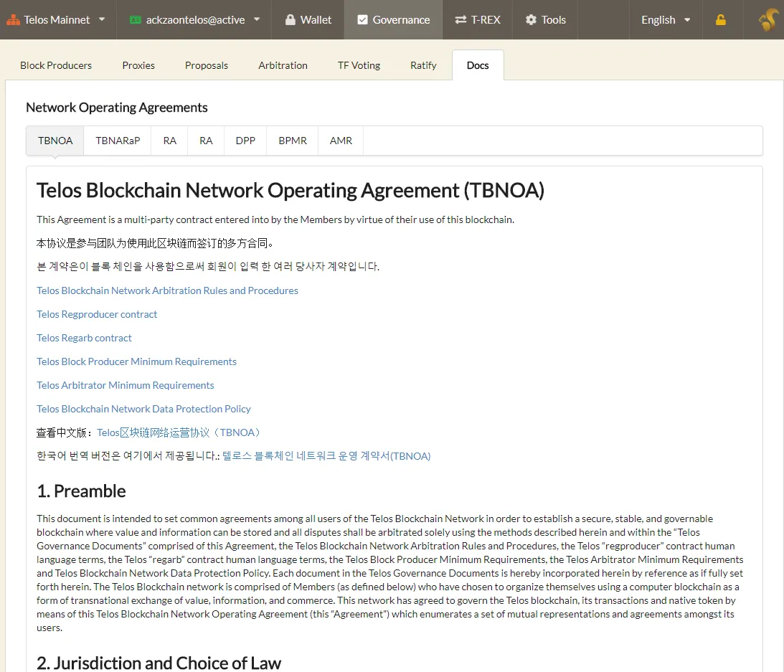The height and width of the screenshot is (672, 784).
Task: Switch to the Arbitration tab
Action: 283,65
